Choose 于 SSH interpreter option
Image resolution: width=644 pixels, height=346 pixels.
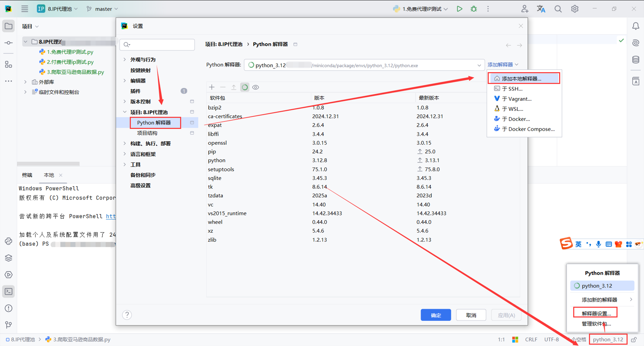coord(524,89)
